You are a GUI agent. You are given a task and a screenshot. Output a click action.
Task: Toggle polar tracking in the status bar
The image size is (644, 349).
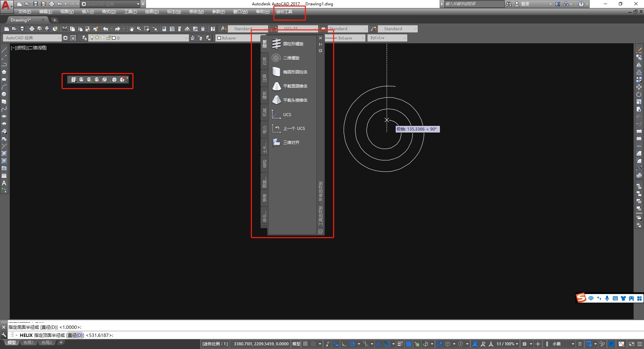pyautogui.click(x=352, y=344)
